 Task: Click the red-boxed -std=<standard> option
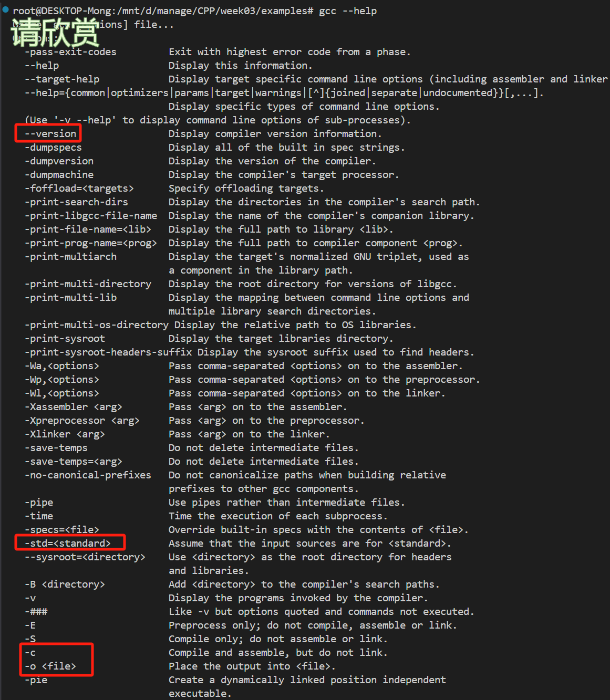pyautogui.click(x=68, y=543)
